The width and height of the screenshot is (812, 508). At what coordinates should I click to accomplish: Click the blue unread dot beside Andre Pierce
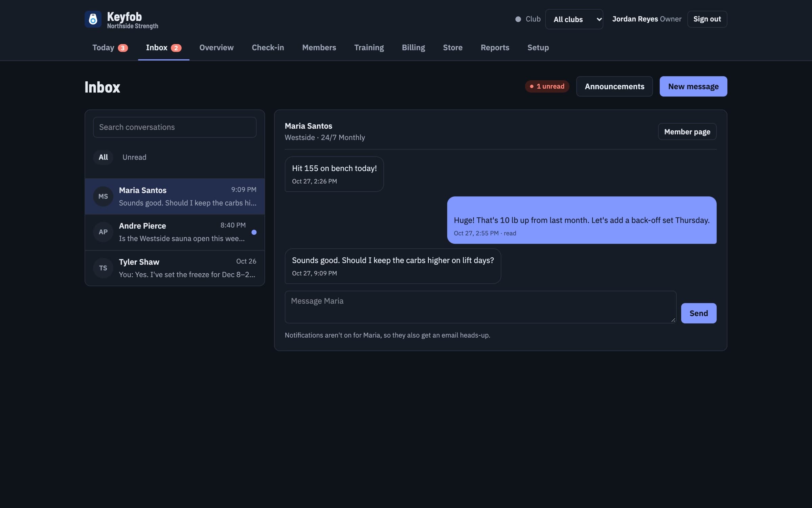pyautogui.click(x=254, y=232)
